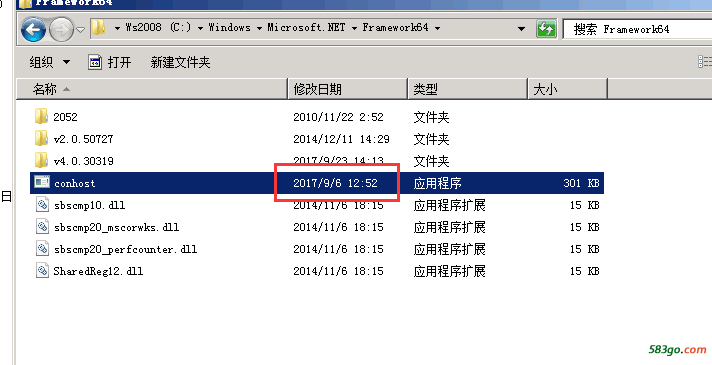712x365 pixels.
Task: Click conhost modified date 2017/9/6 12:52
Action: 336,183
